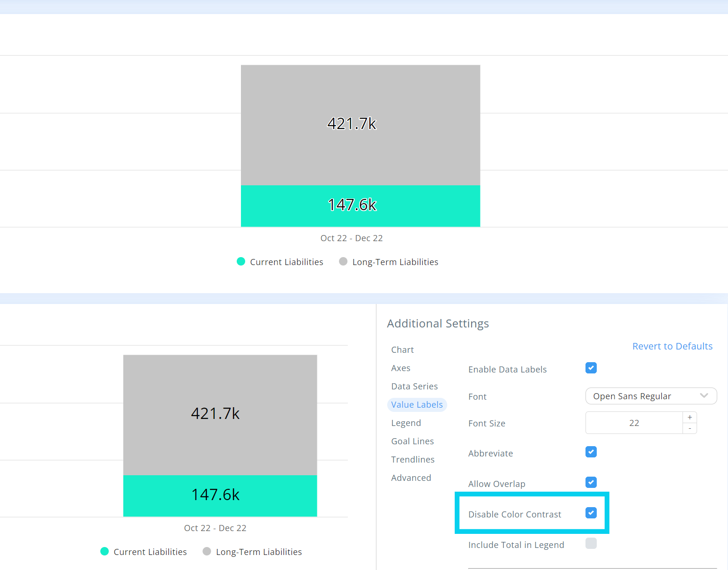Open the Trendlines settings section
The image size is (728, 570).
pyautogui.click(x=413, y=459)
